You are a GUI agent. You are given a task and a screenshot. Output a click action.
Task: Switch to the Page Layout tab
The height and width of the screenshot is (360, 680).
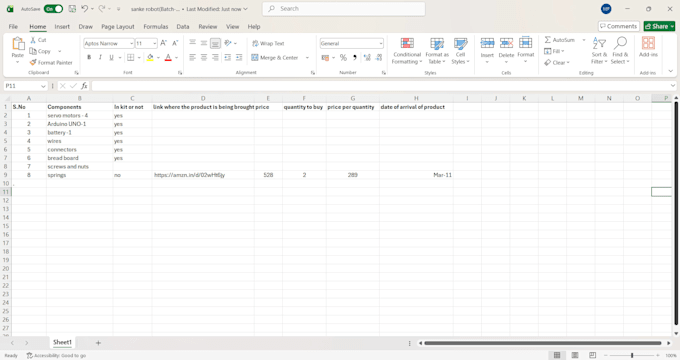[x=118, y=26]
